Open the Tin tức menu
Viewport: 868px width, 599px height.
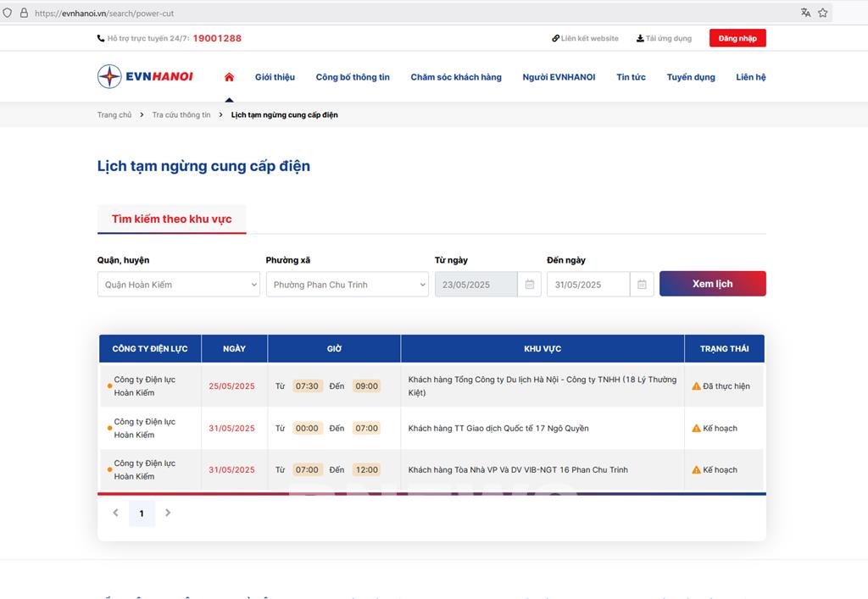pos(631,77)
